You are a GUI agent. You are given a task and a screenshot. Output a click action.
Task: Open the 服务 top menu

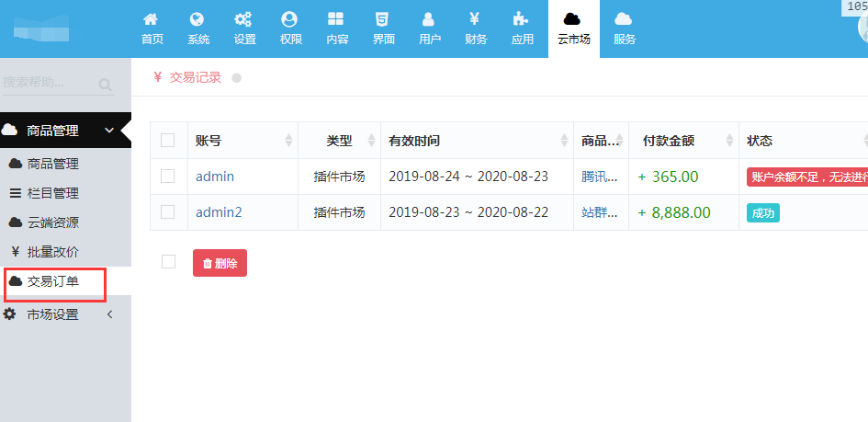point(625,29)
